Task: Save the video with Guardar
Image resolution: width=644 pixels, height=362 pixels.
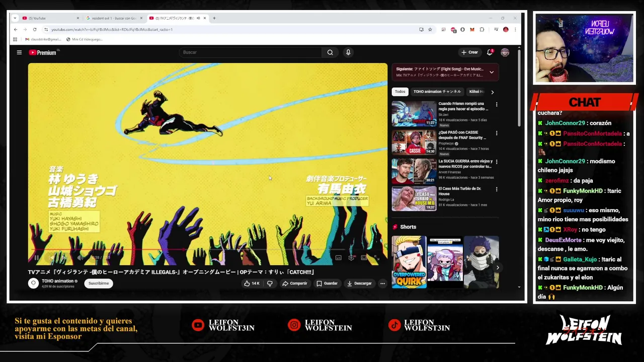Action: point(327,284)
